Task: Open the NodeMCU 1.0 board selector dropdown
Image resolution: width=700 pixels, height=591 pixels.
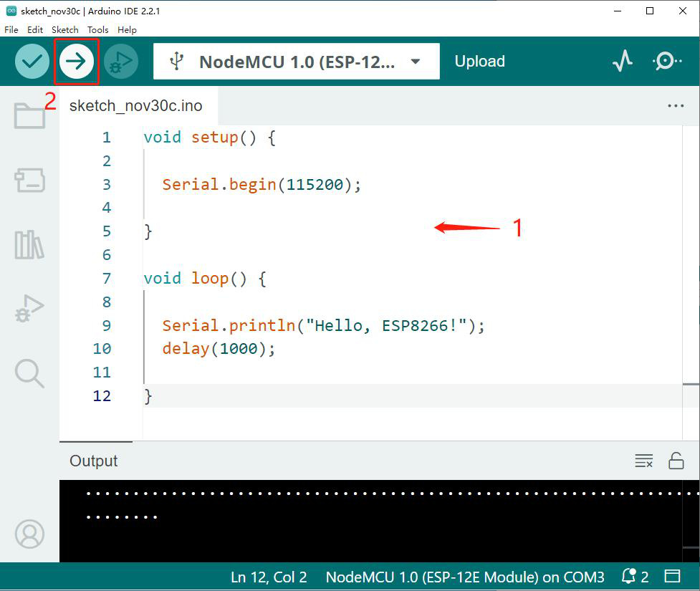Action: (x=297, y=61)
